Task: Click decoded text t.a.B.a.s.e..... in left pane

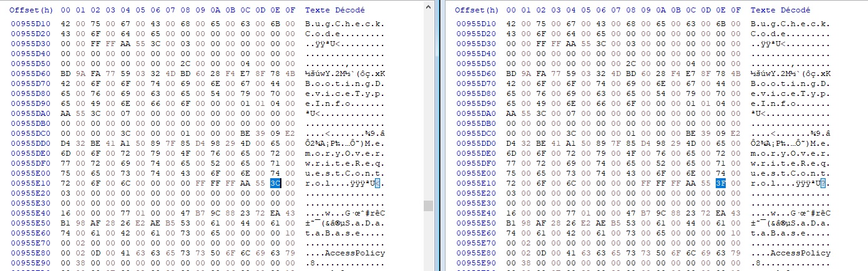Action: coord(345,233)
